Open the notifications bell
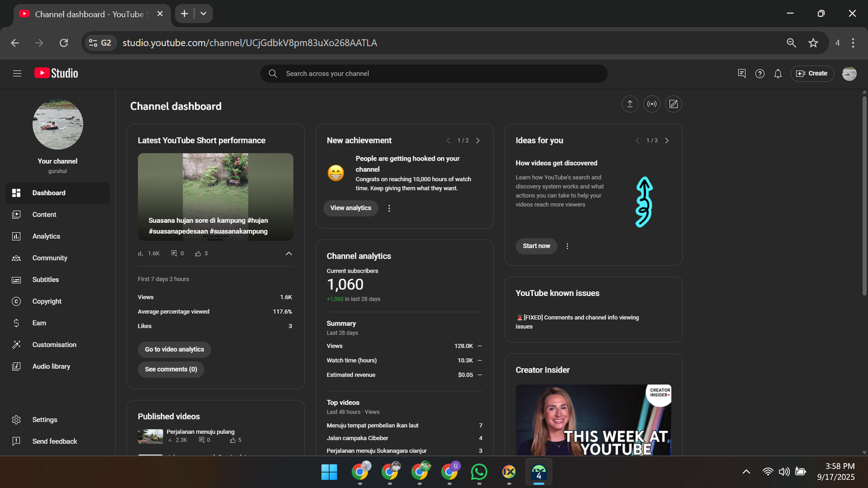The image size is (868, 488). 778,74
